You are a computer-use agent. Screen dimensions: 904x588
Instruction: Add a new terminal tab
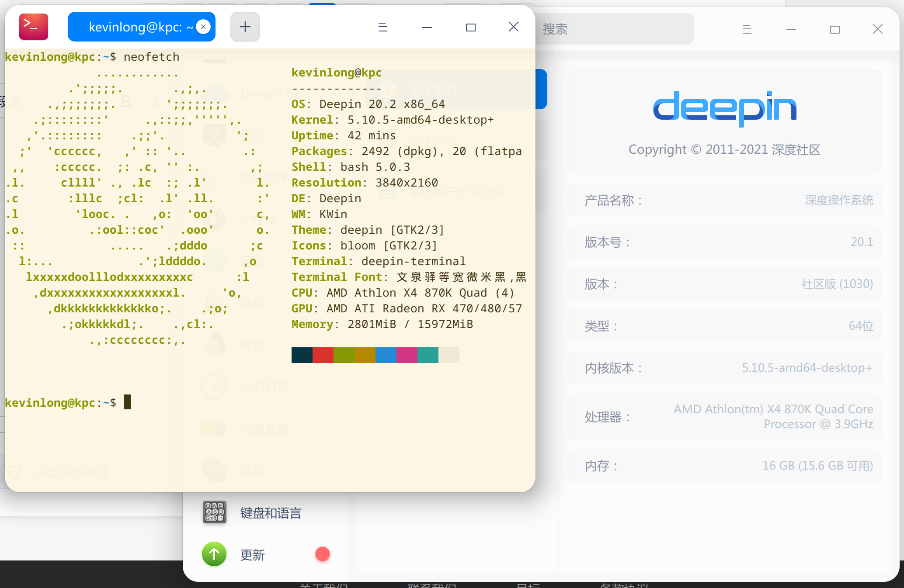pos(245,27)
